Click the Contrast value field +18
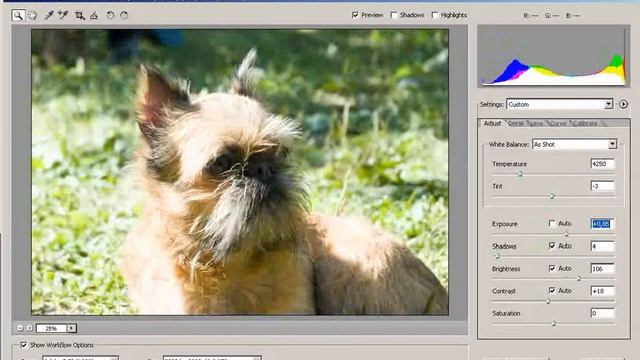 [x=602, y=291]
